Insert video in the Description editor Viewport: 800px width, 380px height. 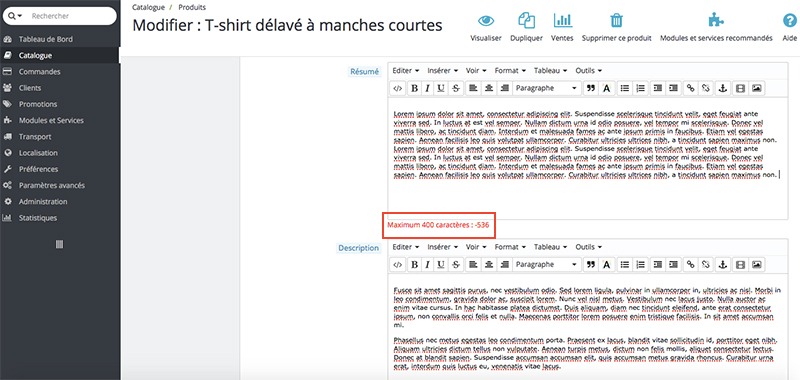(740, 264)
